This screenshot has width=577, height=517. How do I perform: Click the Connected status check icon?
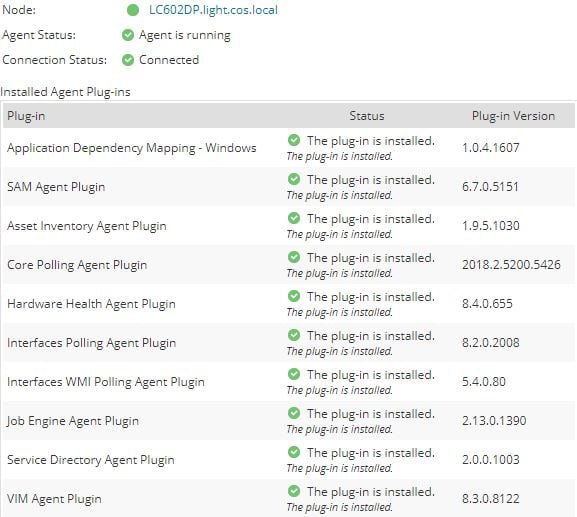point(128,60)
